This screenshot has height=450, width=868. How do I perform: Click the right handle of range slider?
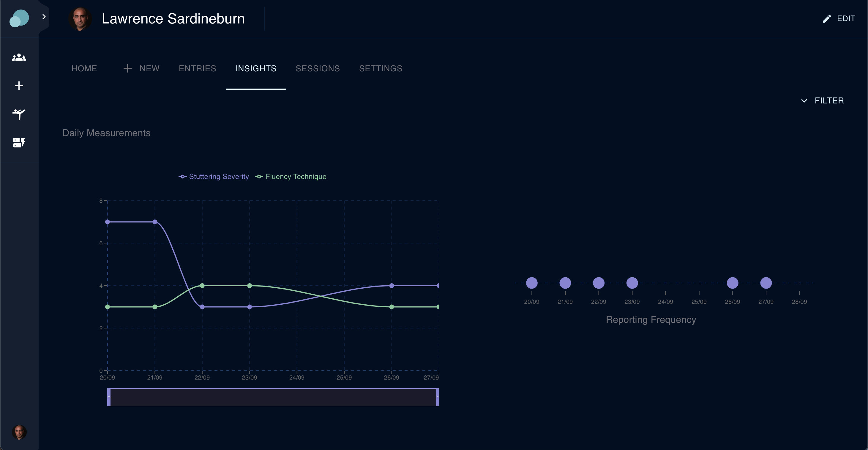pyautogui.click(x=437, y=397)
